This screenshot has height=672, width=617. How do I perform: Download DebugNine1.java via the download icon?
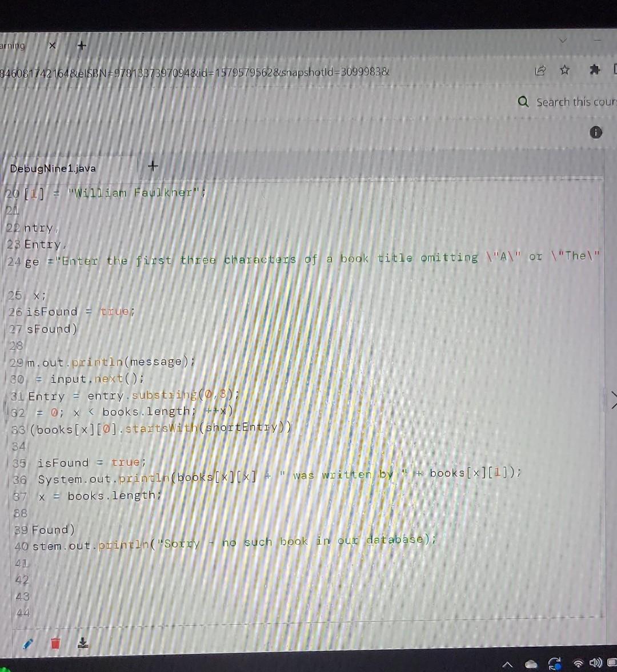[83, 643]
